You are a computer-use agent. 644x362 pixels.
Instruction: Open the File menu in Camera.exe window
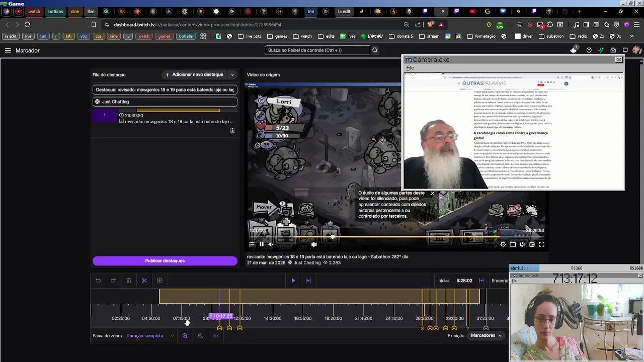[410, 68]
